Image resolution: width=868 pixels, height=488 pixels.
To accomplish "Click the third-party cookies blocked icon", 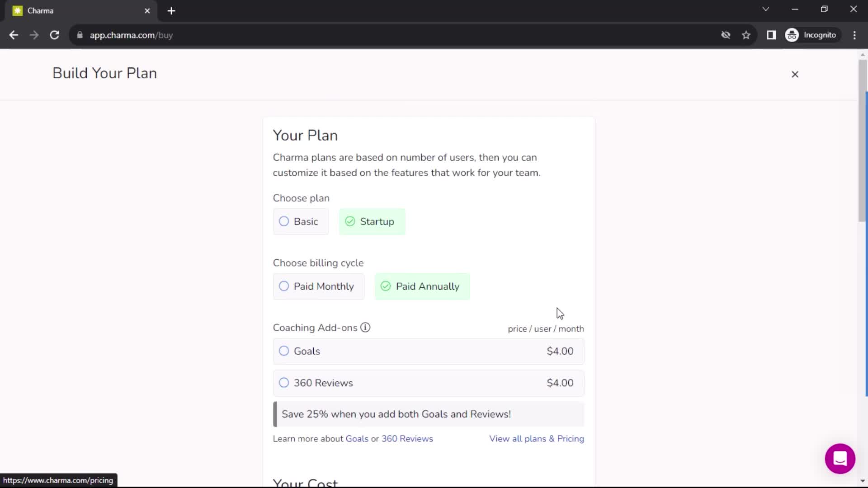I will pyautogui.click(x=726, y=35).
